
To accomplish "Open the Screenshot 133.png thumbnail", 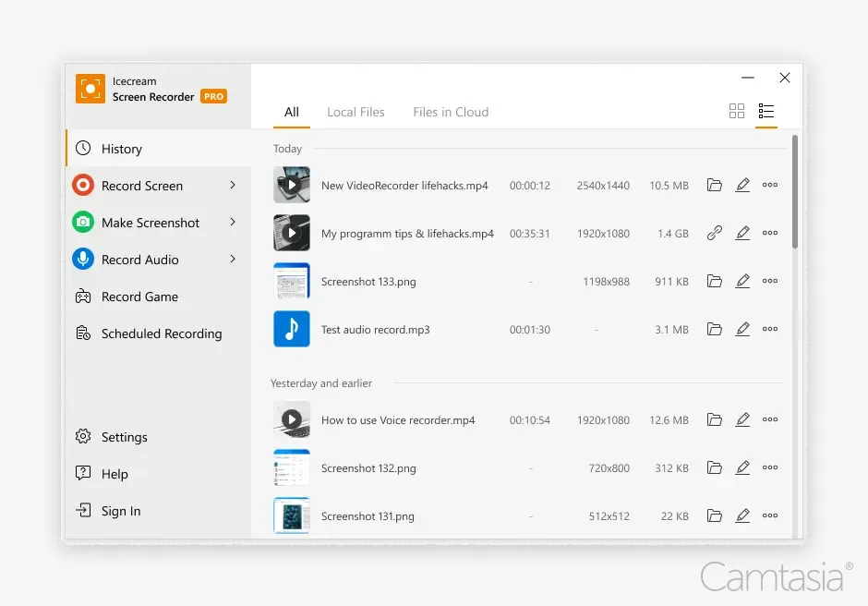I will [x=292, y=281].
